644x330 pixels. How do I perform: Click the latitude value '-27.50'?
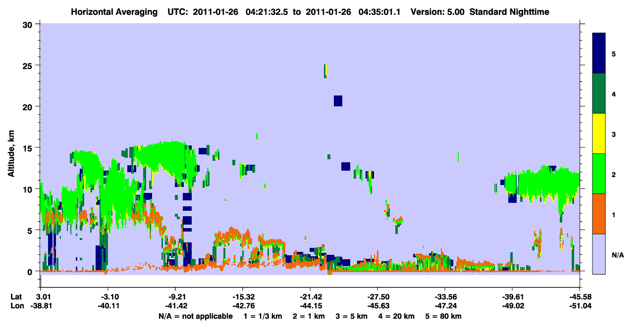coord(377,297)
